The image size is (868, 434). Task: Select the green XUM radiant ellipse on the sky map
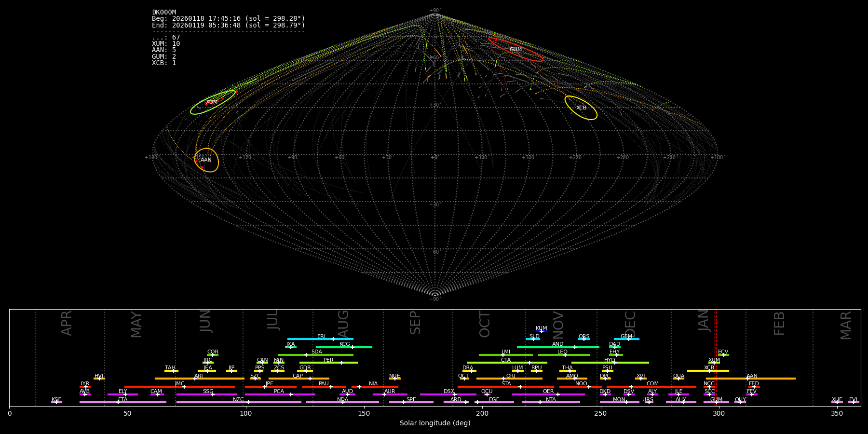[213, 102]
